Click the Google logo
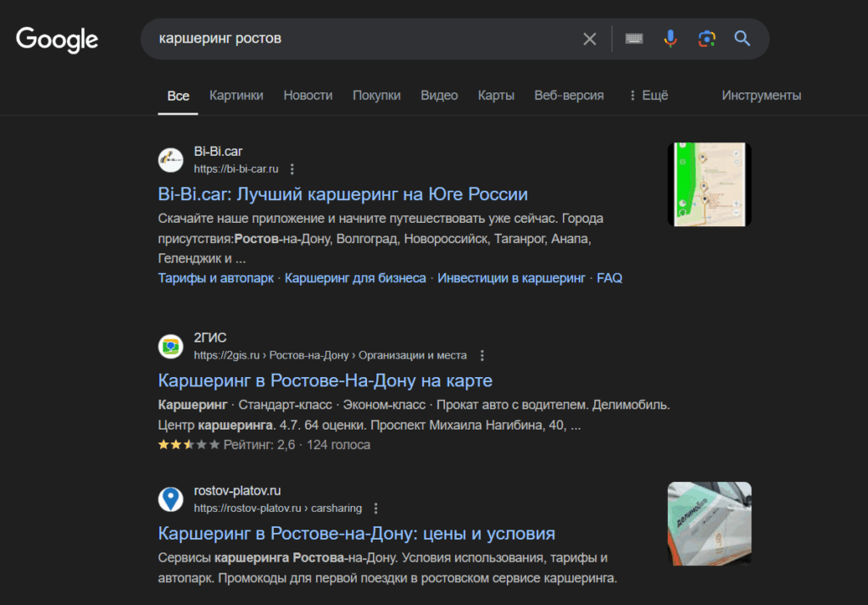Viewport: 868px width, 605px height. 56,39
